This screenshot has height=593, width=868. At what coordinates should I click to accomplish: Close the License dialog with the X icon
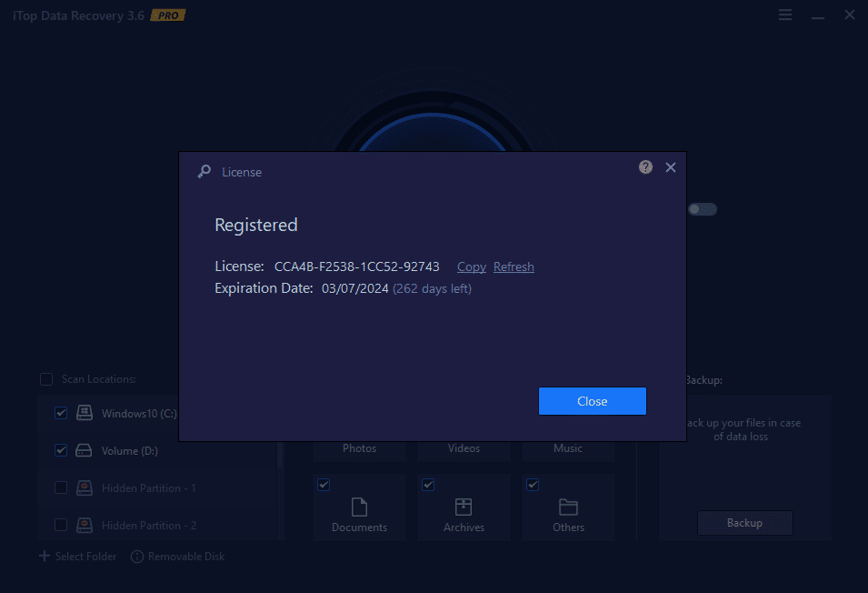click(671, 167)
